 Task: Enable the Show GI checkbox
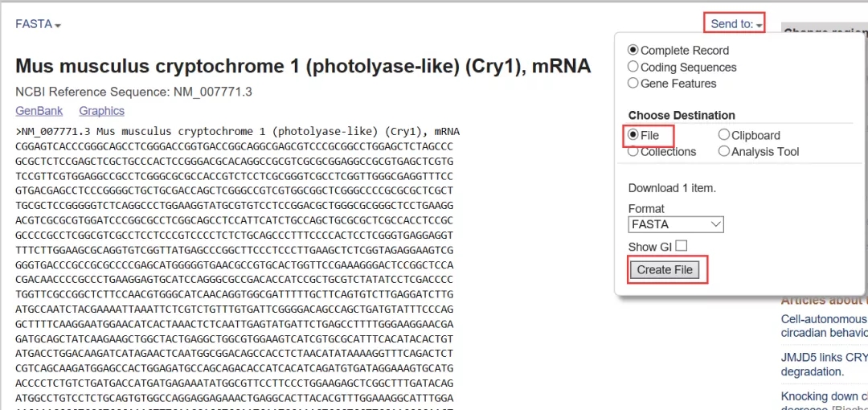pyautogui.click(x=681, y=246)
